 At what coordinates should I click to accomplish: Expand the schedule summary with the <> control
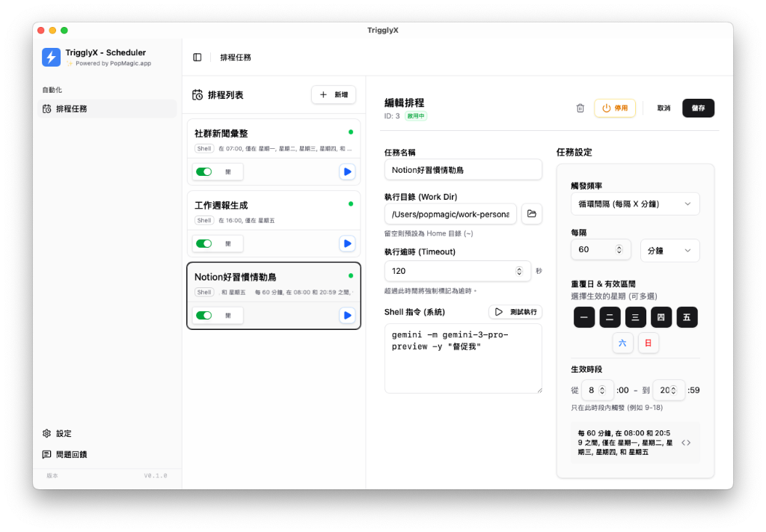tap(687, 442)
